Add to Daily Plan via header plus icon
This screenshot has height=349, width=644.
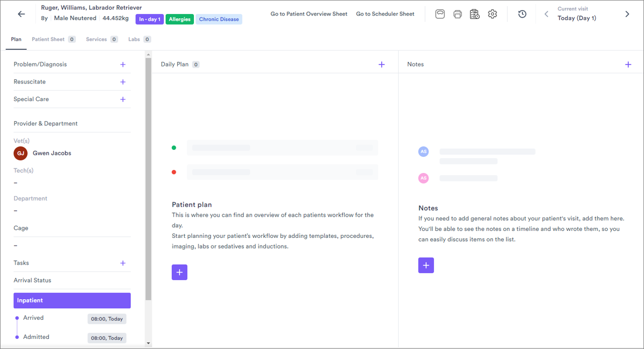382,64
